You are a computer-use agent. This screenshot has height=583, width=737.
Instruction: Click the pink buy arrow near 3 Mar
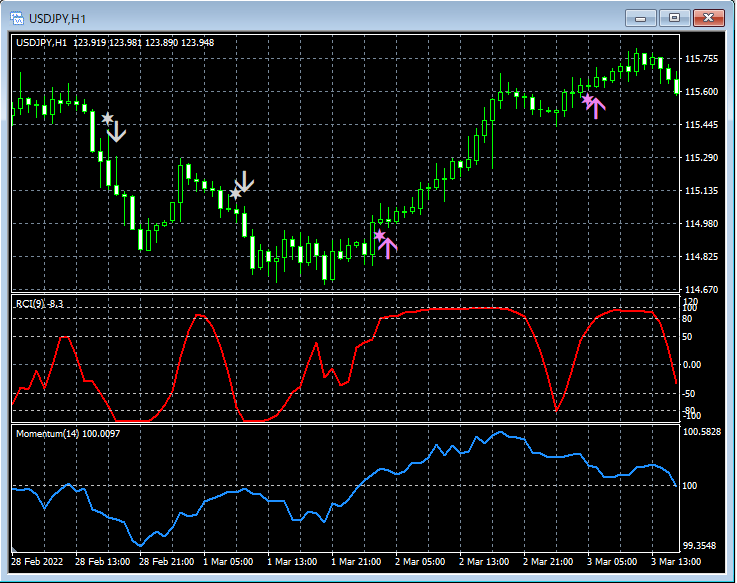click(x=596, y=108)
